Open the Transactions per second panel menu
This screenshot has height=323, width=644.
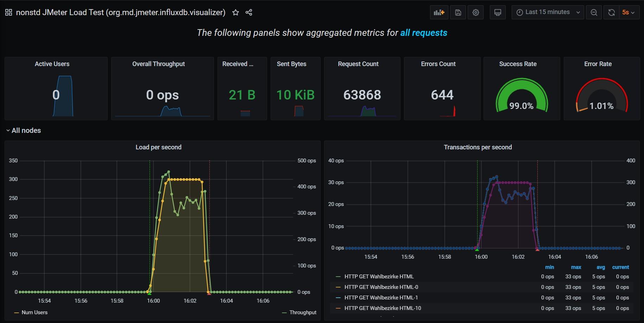(x=478, y=147)
